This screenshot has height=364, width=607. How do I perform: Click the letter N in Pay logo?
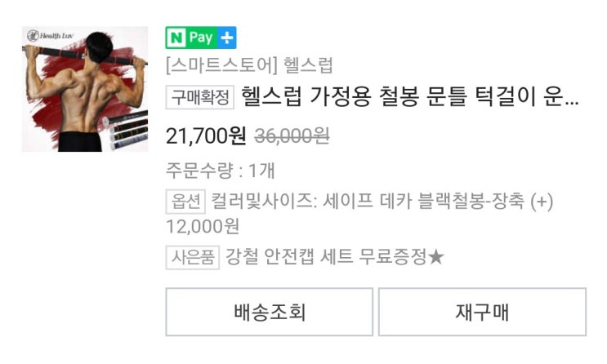click(176, 38)
